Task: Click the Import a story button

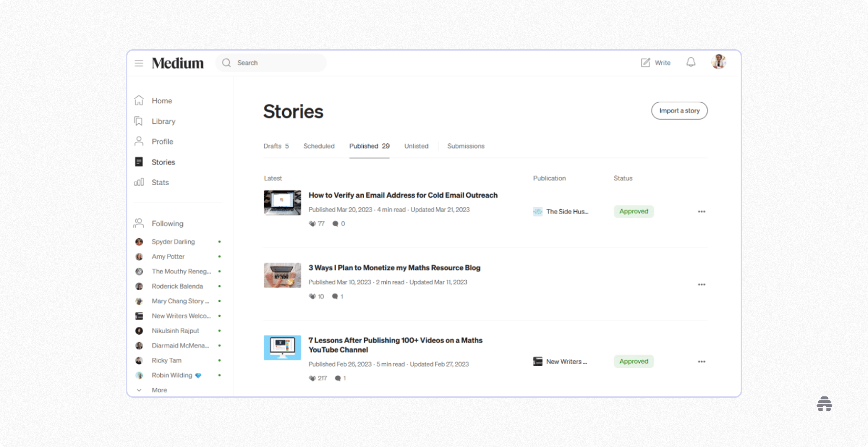Action: [x=679, y=110]
